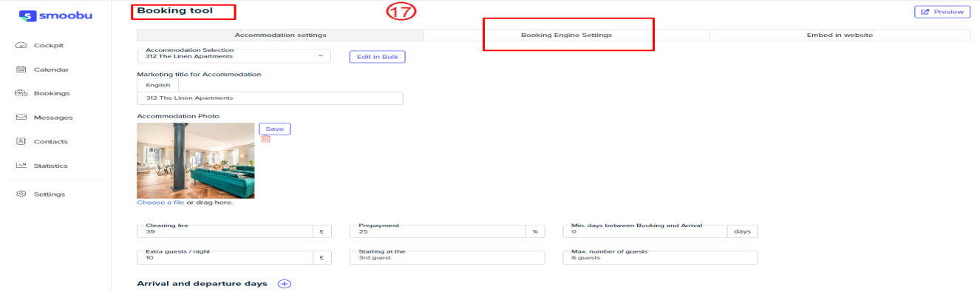Expand the Accommodation Selection dropdown
Viewport: 980px width, 292px height.
tap(234, 56)
